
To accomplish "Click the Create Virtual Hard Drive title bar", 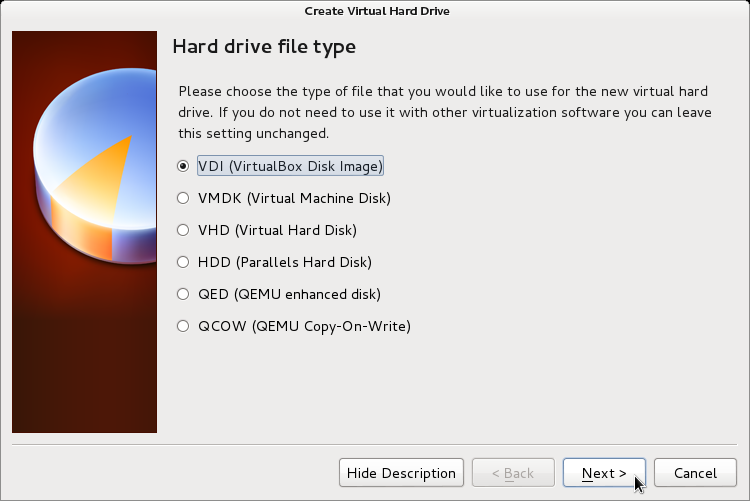I will [x=377, y=11].
